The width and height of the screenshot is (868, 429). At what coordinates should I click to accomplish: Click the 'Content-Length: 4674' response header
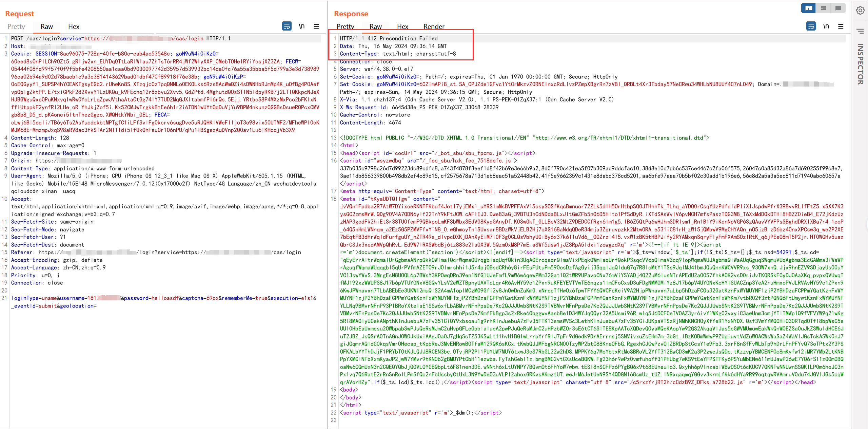click(x=370, y=123)
